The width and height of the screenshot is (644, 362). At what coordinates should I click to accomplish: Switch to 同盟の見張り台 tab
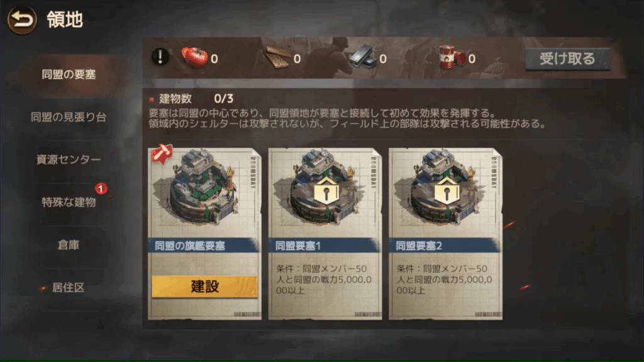69,117
